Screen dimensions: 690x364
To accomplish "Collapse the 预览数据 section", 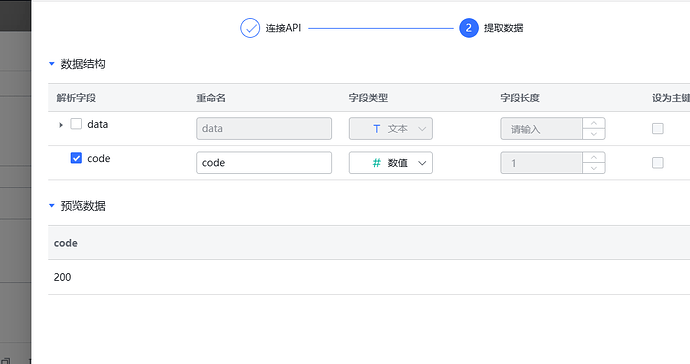I will click(51, 206).
